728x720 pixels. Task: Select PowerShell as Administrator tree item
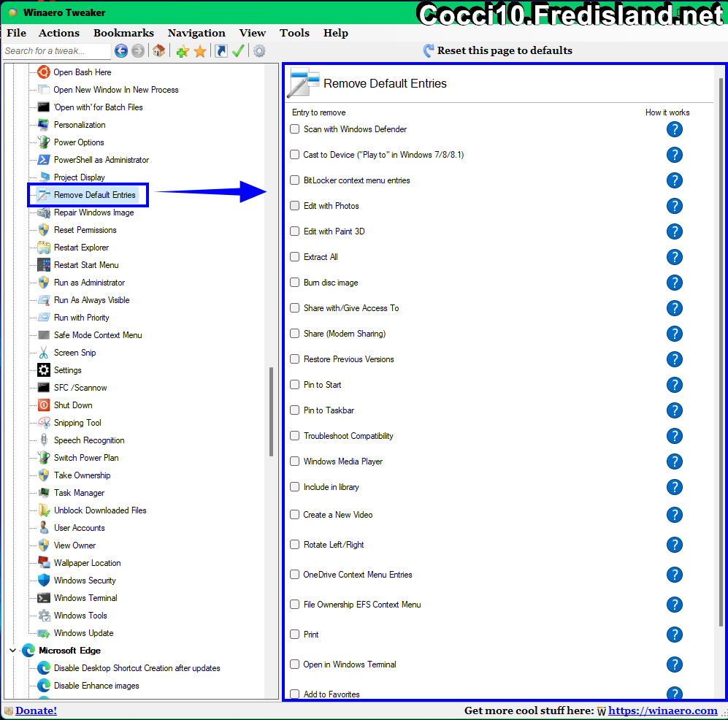coord(101,160)
